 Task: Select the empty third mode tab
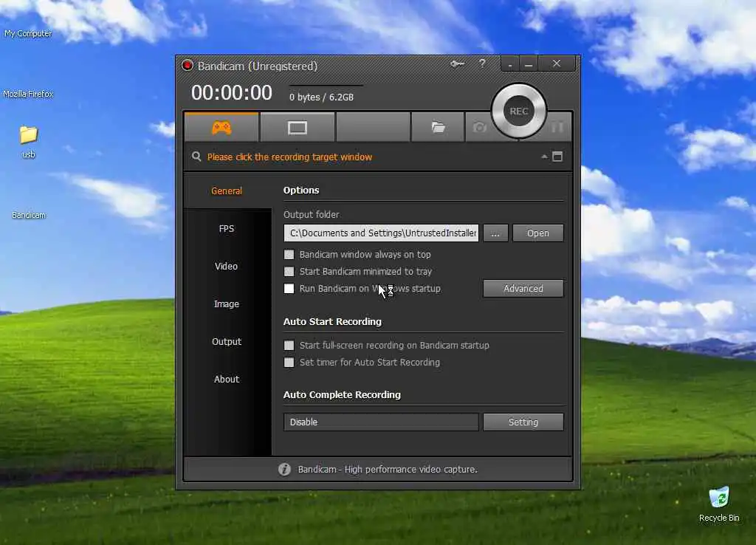tap(373, 127)
